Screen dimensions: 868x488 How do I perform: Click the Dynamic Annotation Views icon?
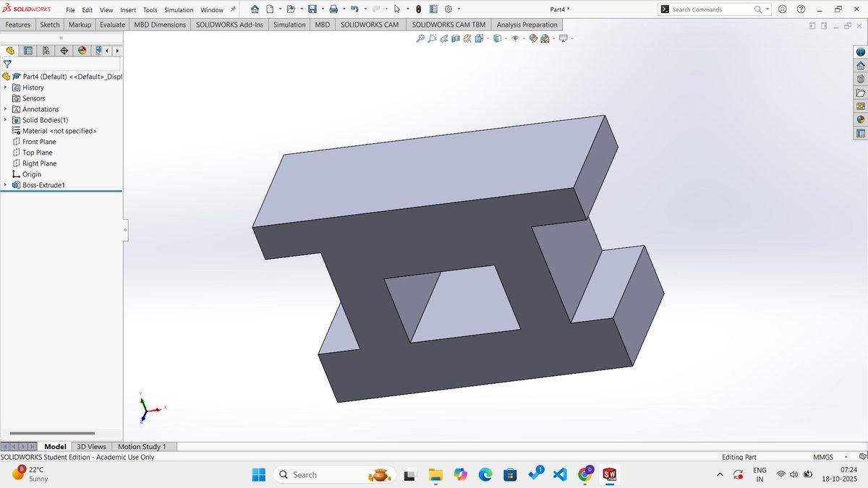(467, 38)
